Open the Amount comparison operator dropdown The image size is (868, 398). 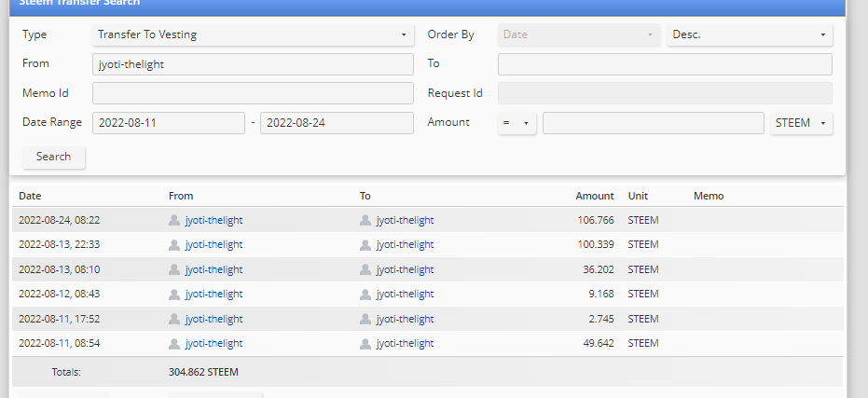pos(517,123)
